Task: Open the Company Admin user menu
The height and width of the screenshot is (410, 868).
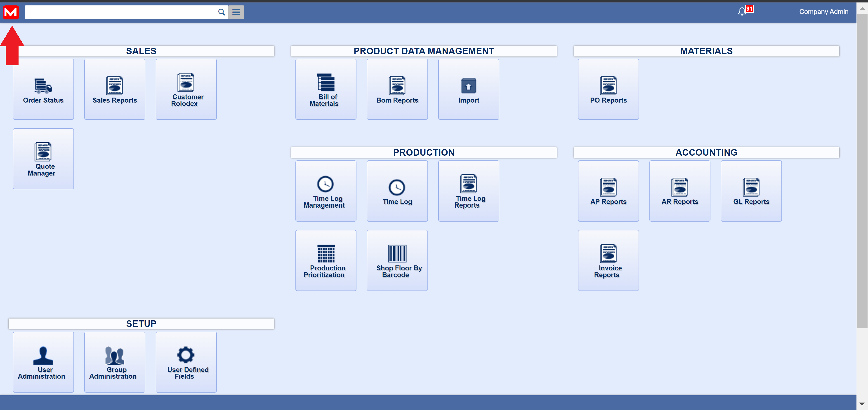Action: point(823,12)
